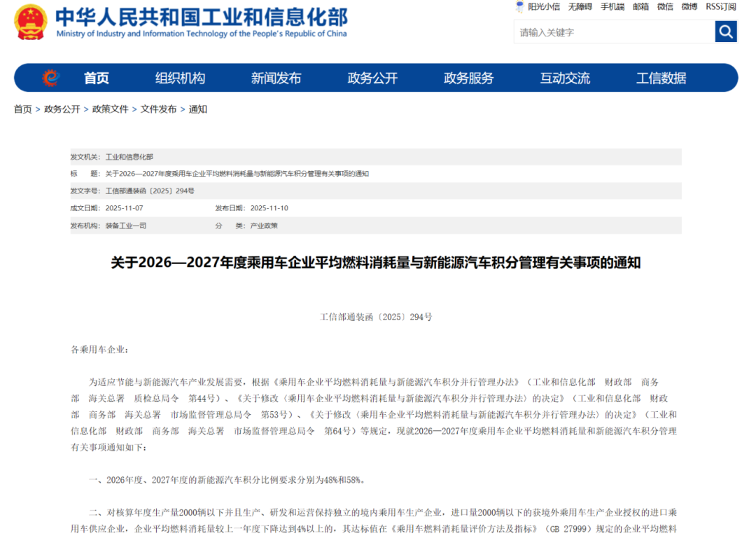Open the 政务服务 menu
The height and width of the screenshot is (536, 756).
tap(470, 78)
